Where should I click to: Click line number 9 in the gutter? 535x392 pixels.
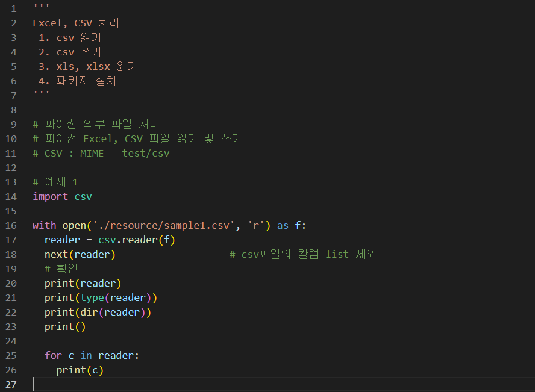click(14, 125)
